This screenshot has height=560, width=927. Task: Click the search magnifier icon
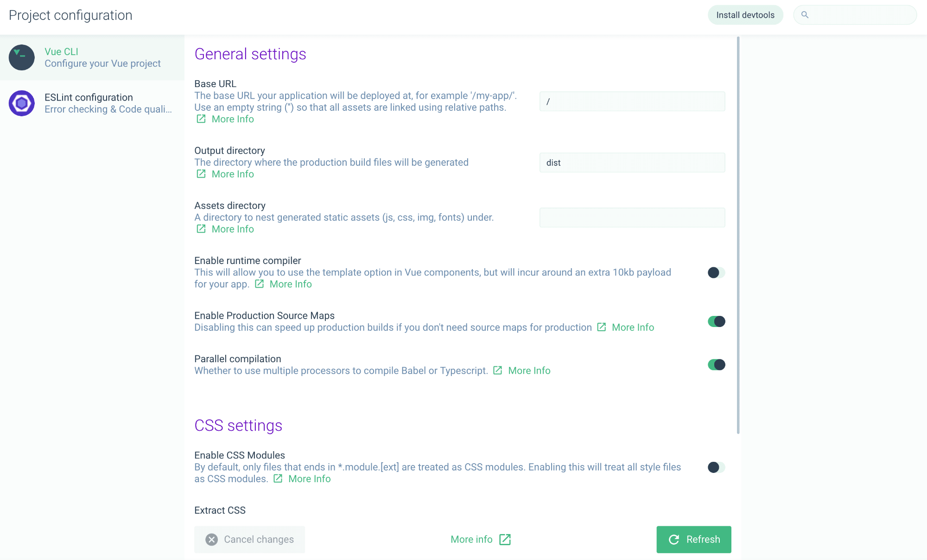click(x=805, y=15)
